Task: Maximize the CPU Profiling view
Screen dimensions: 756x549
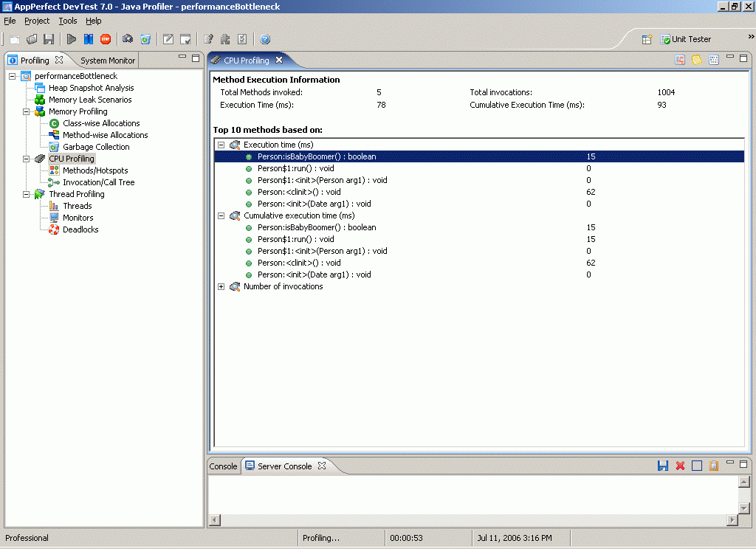Action: tap(743, 58)
